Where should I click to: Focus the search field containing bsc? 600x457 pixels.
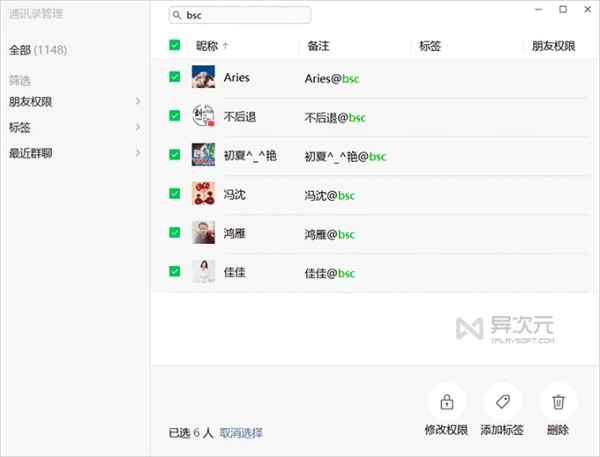point(240,15)
